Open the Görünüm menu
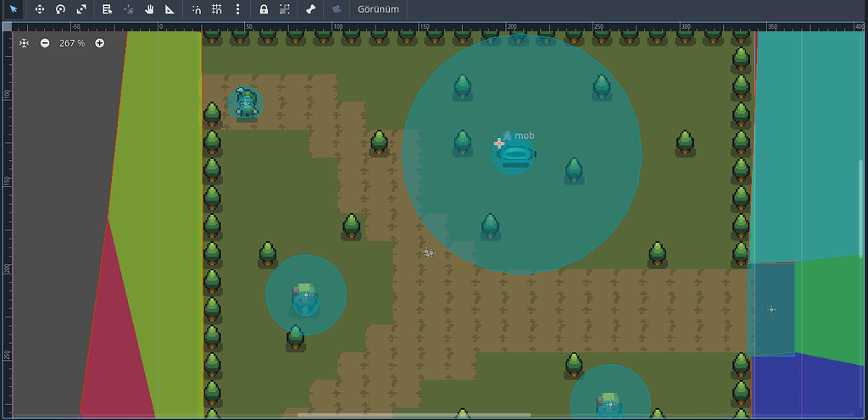Image resolution: width=868 pixels, height=420 pixels. coord(378,9)
